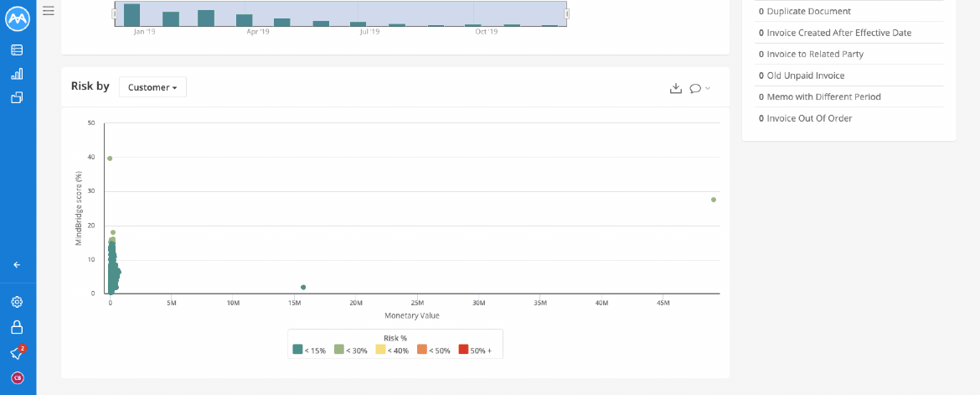Open announcements megaphone with badge
980x395 pixels.
[x=17, y=353]
